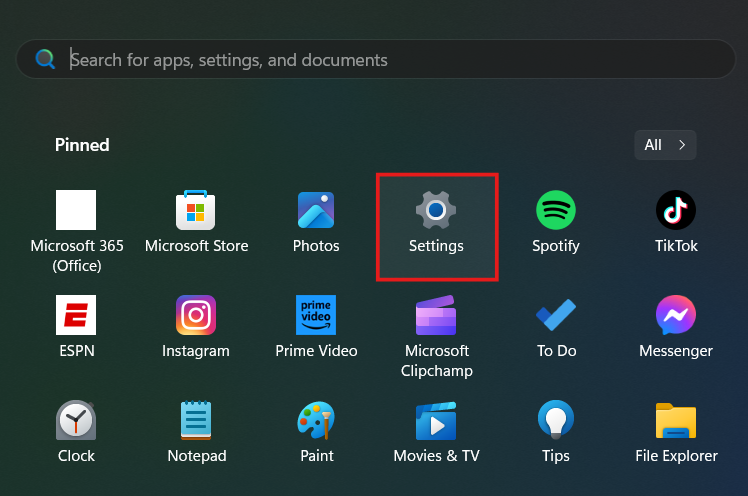The height and width of the screenshot is (496, 748).
Task: Open the Clock app
Action: click(x=76, y=421)
